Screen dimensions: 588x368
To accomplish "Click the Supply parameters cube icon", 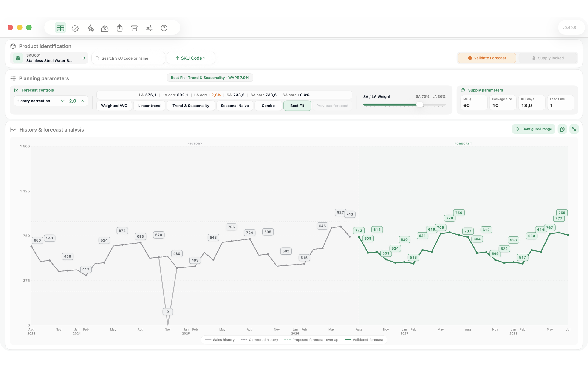I will coord(463,90).
